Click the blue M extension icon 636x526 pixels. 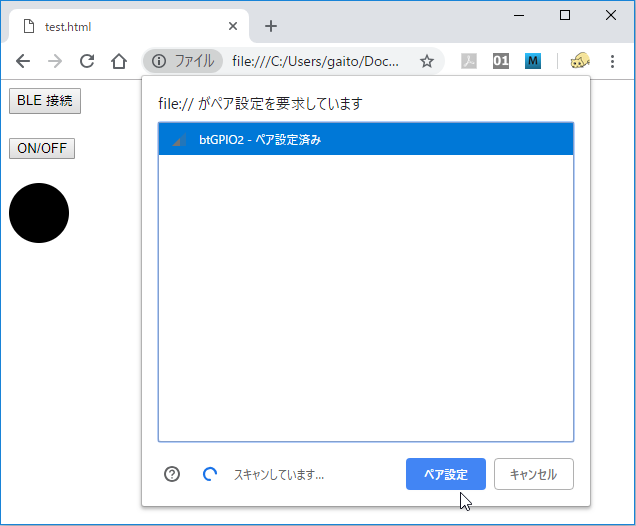click(533, 61)
